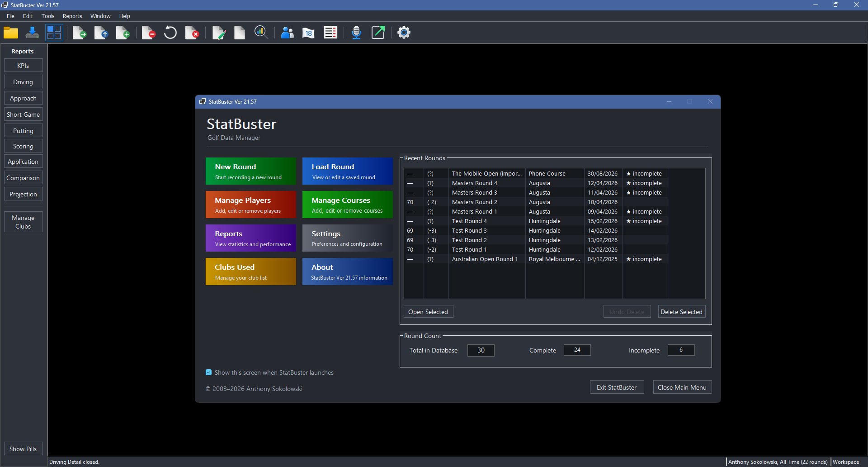The height and width of the screenshot is (467, 868).
Task: Click Close Main Menu button
Action: click(x=682, y=387)
